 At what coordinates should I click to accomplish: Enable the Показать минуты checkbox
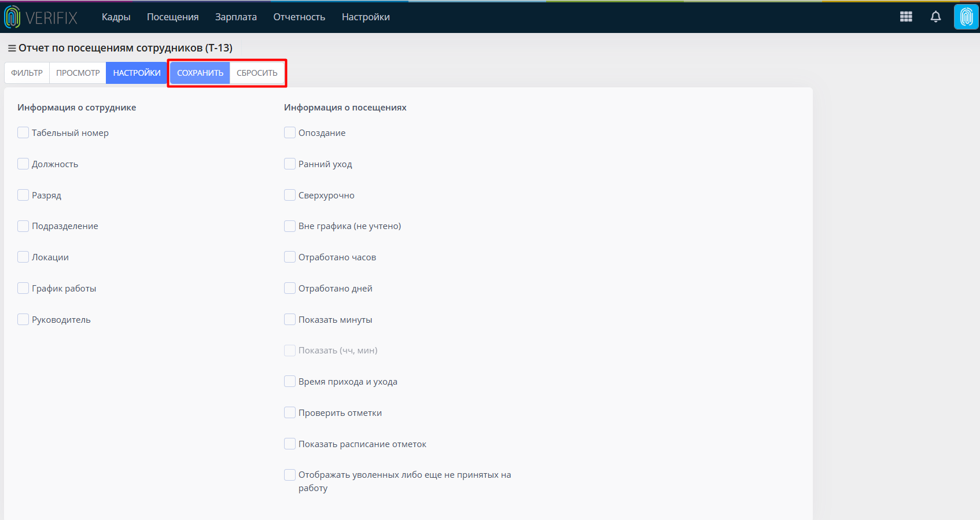coord(290,319)
